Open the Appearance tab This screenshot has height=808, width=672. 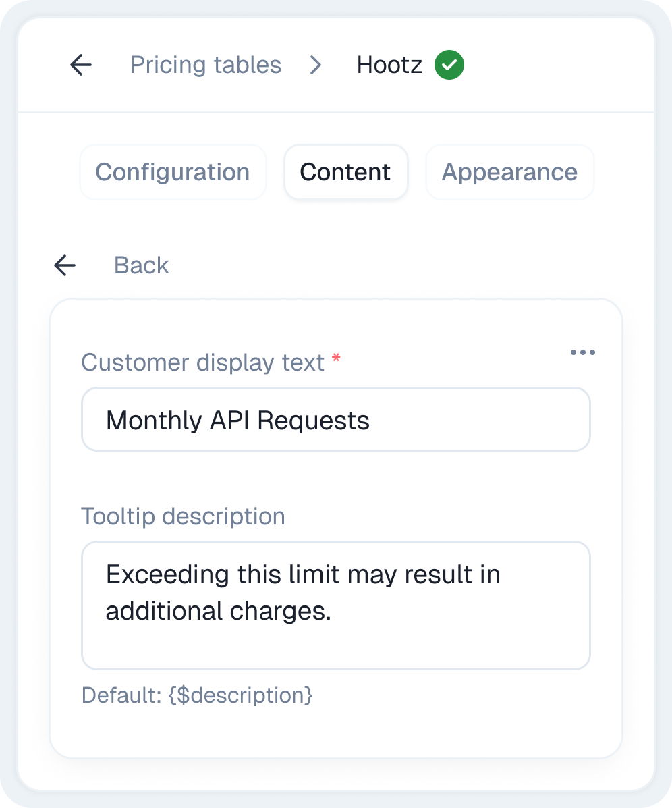click(509, 172)
